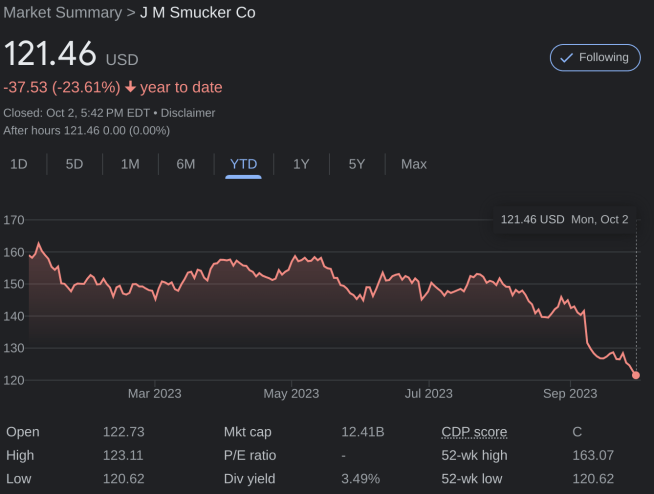This screenshot has width=654, height=494.
Task: Click the Mkt cap value 12.41B
Action: click(363, 432)
